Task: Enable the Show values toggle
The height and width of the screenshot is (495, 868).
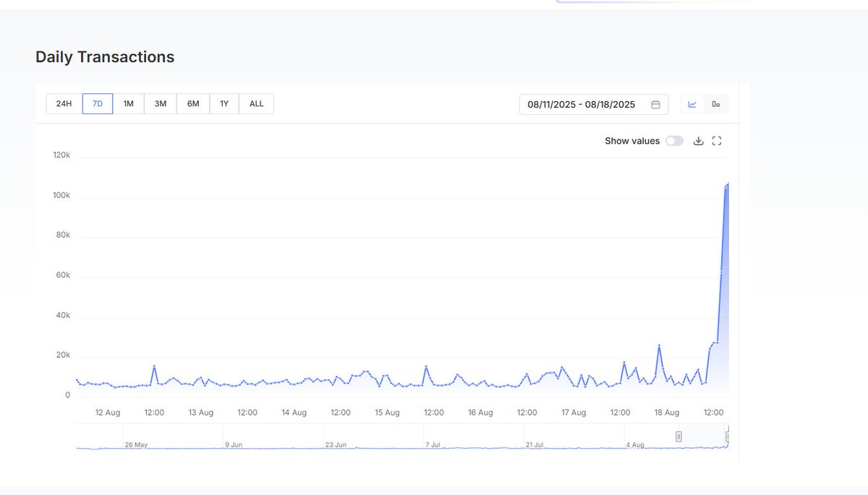Action: coord(674,141)
